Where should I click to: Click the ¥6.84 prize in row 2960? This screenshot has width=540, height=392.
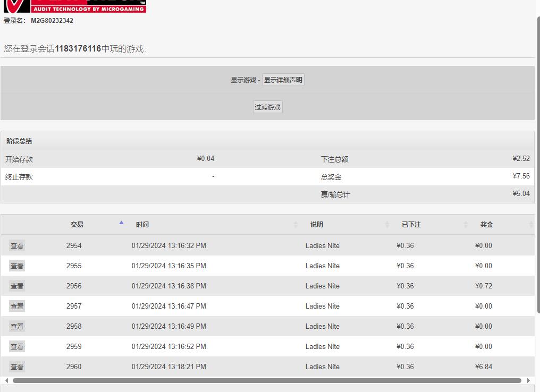(484, 367)
